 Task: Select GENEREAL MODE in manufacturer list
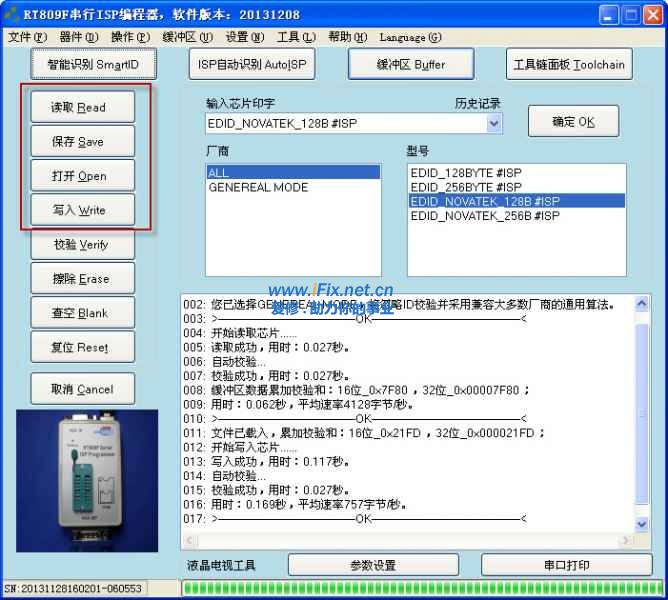click(258, 187)
